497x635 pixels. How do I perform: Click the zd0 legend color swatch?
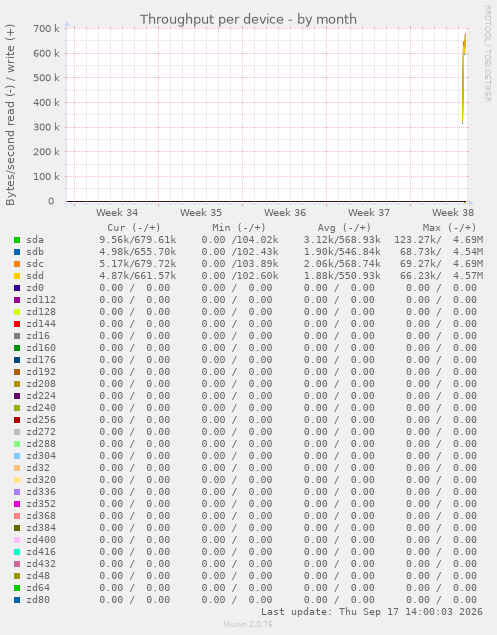coord(17,288)
